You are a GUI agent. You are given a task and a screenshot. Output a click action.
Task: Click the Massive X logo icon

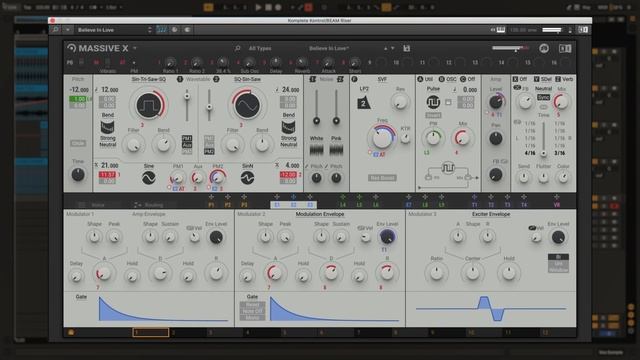tap(72, 48)
